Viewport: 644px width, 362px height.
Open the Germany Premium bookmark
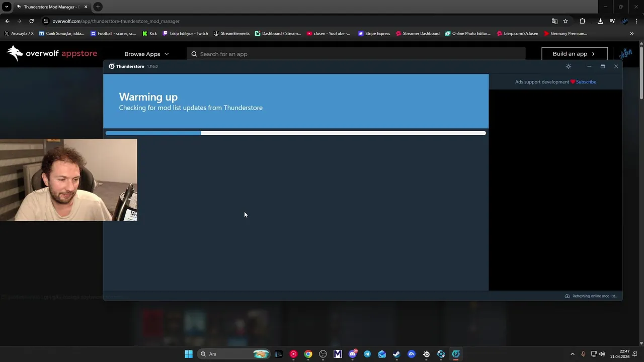pos(566,34)
